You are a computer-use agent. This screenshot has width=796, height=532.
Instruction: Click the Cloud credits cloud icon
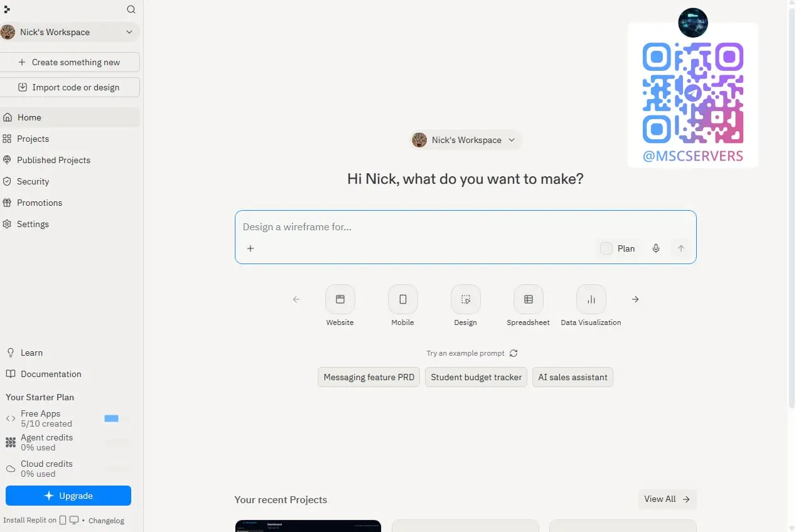(x=11, y=469)
